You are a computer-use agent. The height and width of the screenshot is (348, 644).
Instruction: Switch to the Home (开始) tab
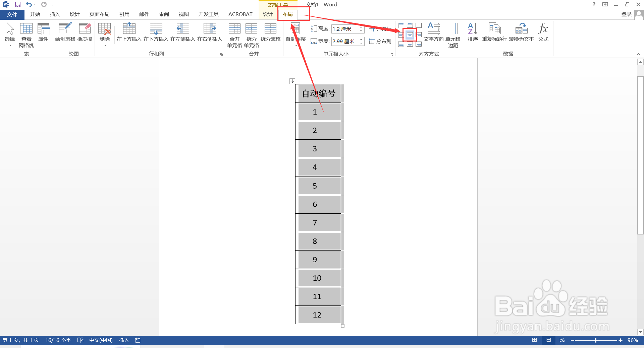[x=35, y=14]
